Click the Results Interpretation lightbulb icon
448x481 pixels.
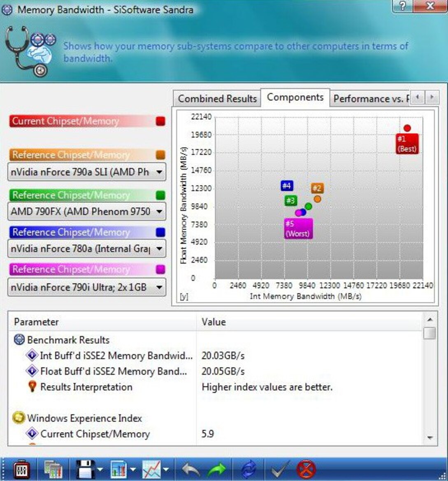click(x=32, y=386)
